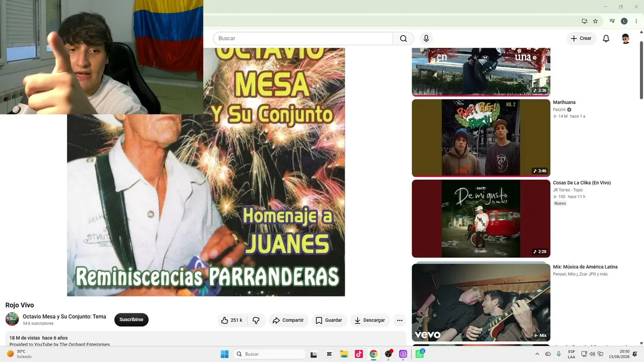Bookmark this page with the star icon

595,21
